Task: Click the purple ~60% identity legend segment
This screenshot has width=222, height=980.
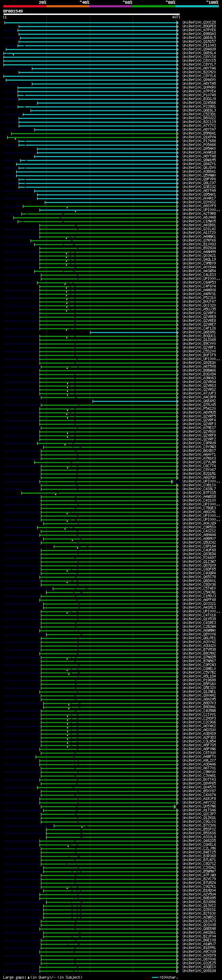Action: (x=111, y=6)
